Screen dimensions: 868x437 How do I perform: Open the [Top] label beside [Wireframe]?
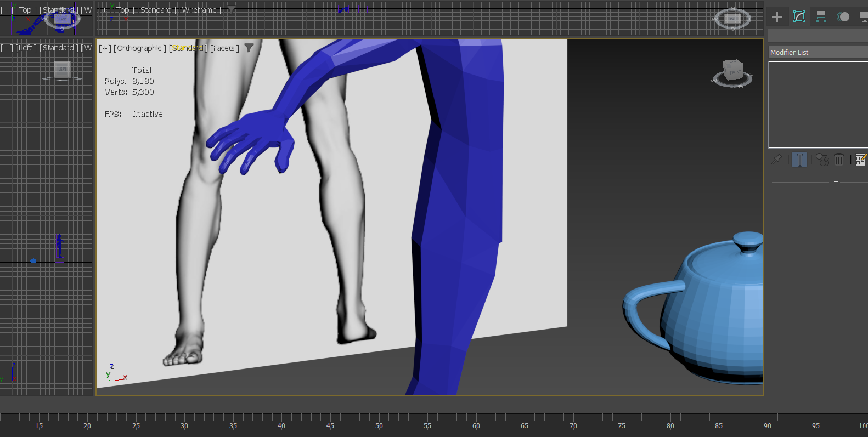click(x=124, y=10)
